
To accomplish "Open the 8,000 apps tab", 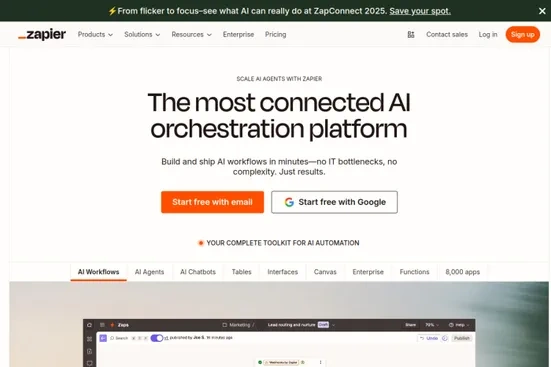I will click(x=462, y=272).
